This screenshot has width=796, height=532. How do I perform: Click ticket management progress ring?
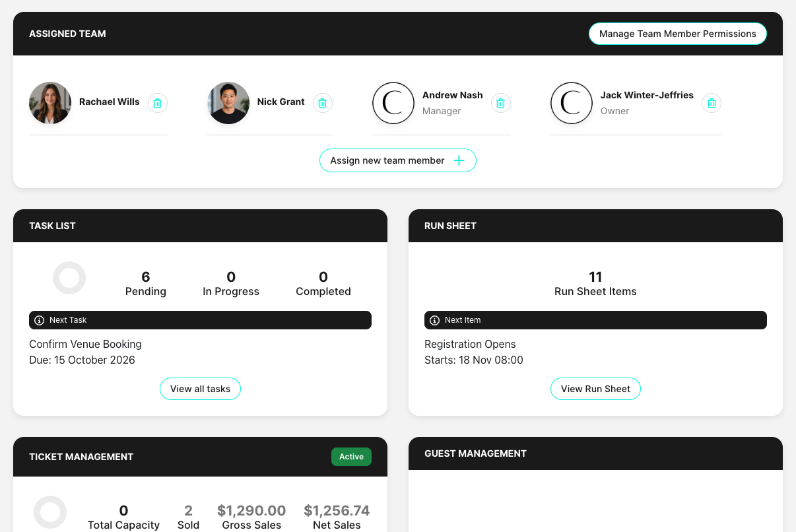pyautogui.click(x=50, y=512)
